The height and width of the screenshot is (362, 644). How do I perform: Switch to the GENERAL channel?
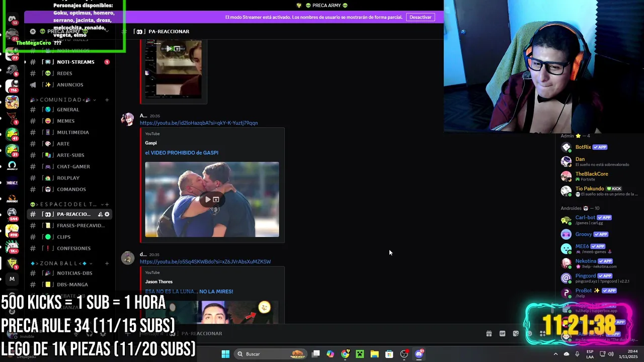click(x=69, y=110)
